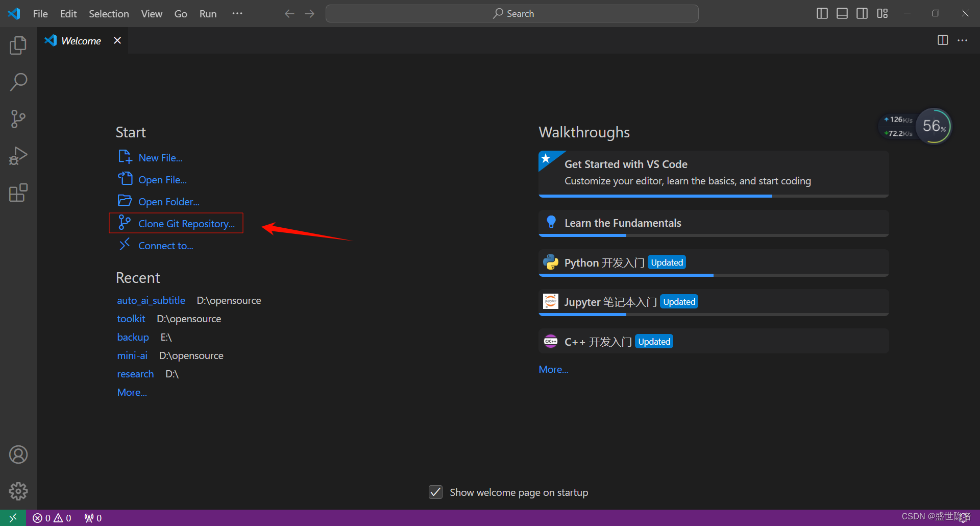Open editor More Actions ellipsis
The image size is (980, 526).
point(963,40)
